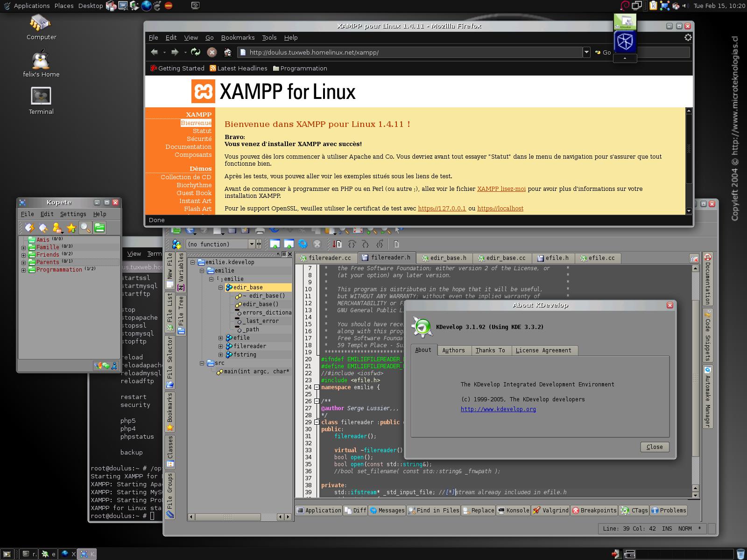Click the red-arrow switch header/implementation icon
Image resolution: width=747 pixels, height=560 pixels.
pos(338,244)
